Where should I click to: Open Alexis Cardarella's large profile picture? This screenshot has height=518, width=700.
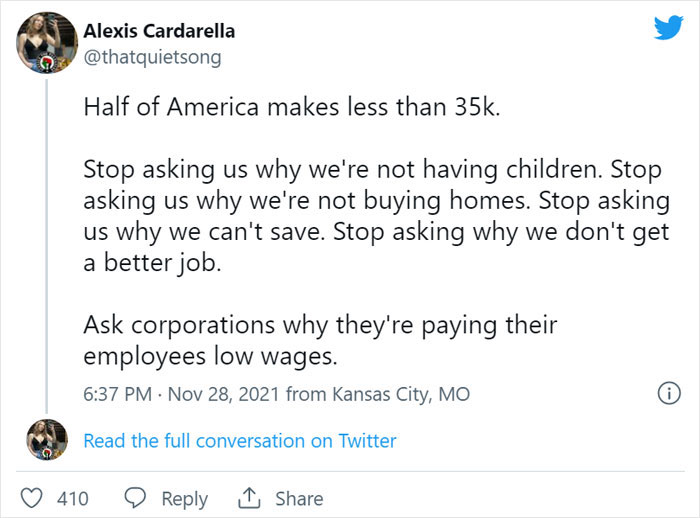pyautogui.click(x=47, y=42)
